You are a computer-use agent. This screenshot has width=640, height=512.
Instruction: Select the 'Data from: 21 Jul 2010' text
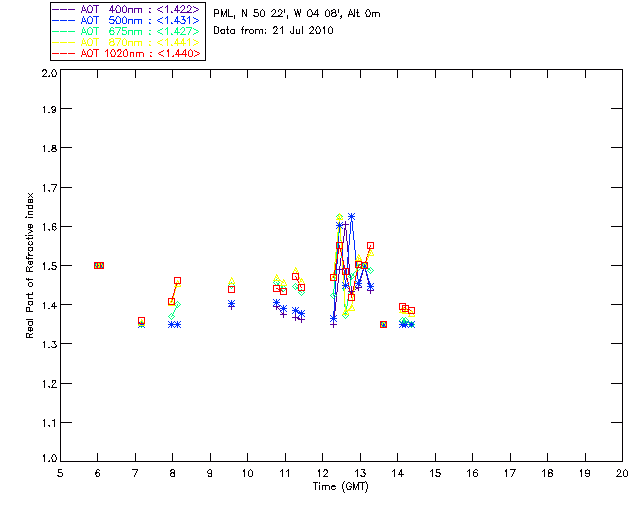[273, 30]
